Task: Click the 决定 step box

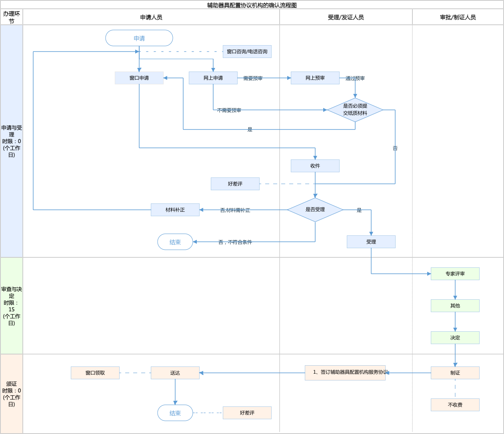Action: point(455,338)
